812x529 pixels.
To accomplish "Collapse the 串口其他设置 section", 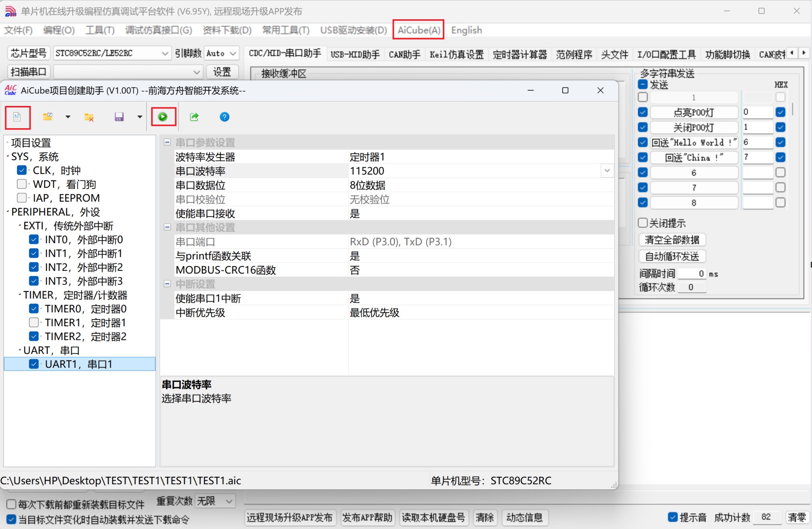I will tap(167, 227).
